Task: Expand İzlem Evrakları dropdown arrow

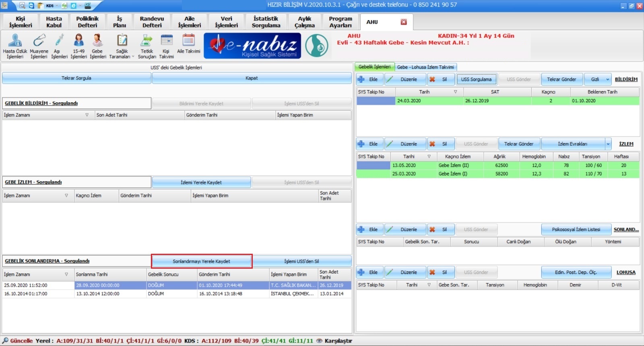Action: coord(608,144)
